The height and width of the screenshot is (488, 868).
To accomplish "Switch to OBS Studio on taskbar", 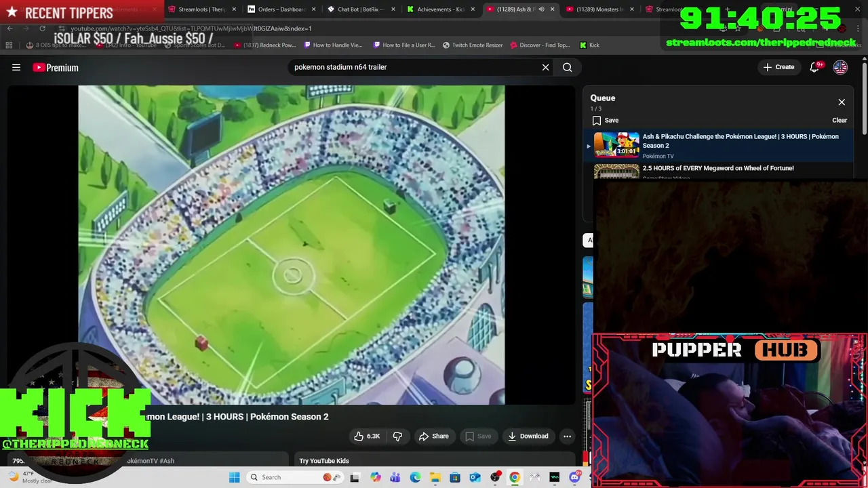I will (x=495, y=477).
